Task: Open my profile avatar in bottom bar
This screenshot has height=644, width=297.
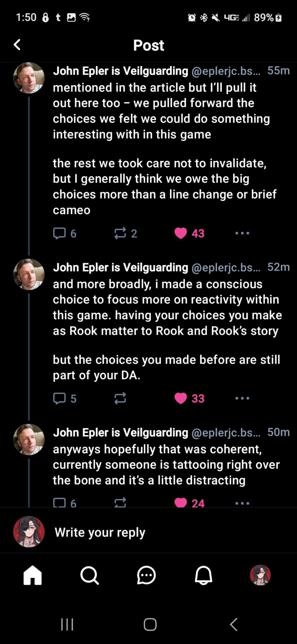Action: click(260, 575)
